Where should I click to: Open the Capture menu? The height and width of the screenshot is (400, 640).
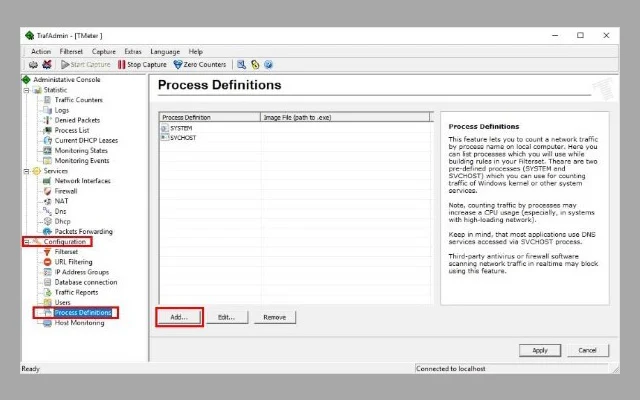[x=104, y=51]
